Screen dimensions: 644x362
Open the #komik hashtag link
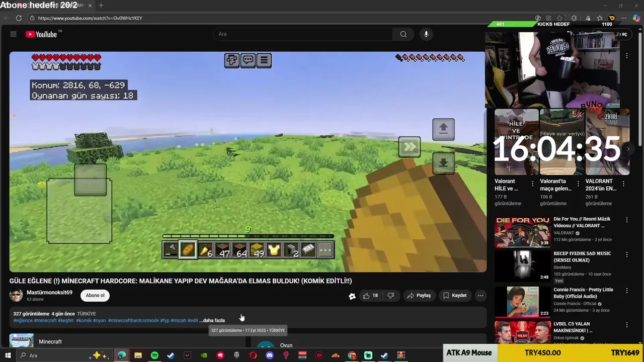point(84,320)
